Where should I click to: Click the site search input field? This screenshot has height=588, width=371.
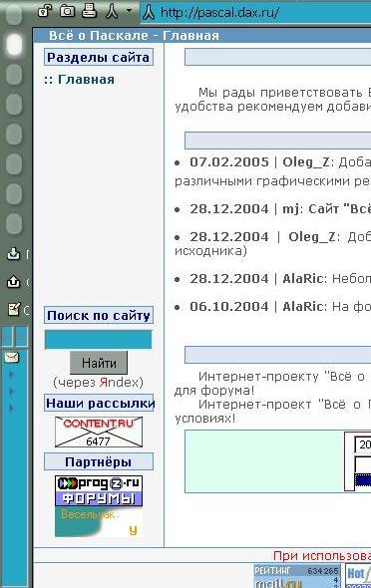99,340
